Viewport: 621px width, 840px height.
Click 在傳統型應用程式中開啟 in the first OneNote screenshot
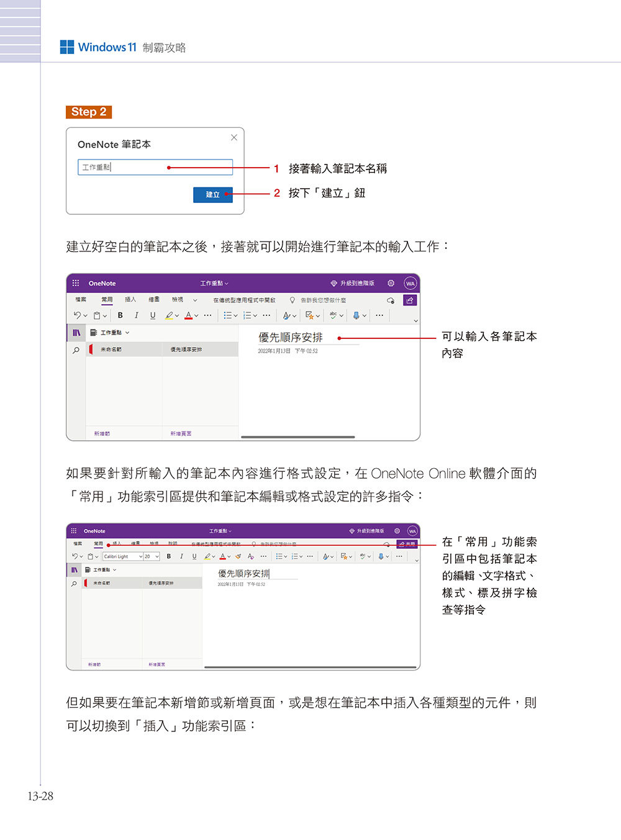point(245,300)
